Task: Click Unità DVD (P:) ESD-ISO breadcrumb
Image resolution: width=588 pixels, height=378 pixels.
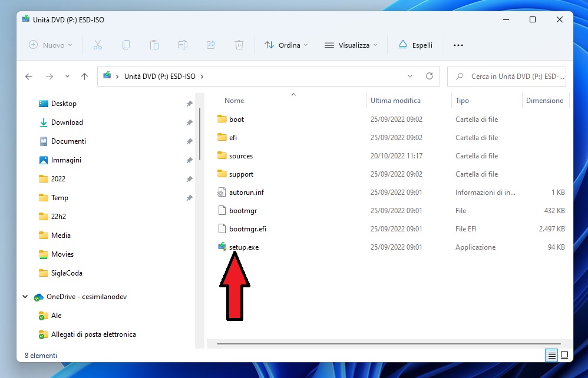Action: pos(160,77)
